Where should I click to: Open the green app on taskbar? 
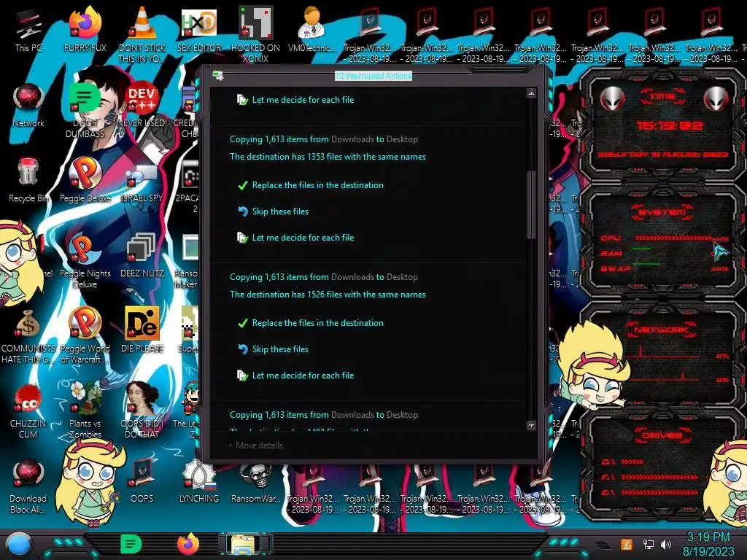click(x=131, y=544)
